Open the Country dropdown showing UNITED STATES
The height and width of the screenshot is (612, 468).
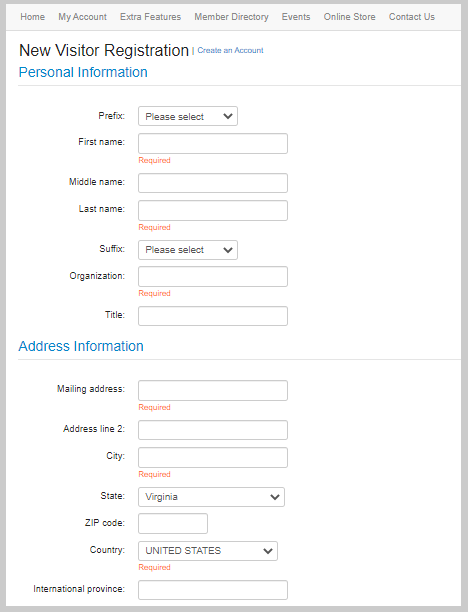[208, 551]
